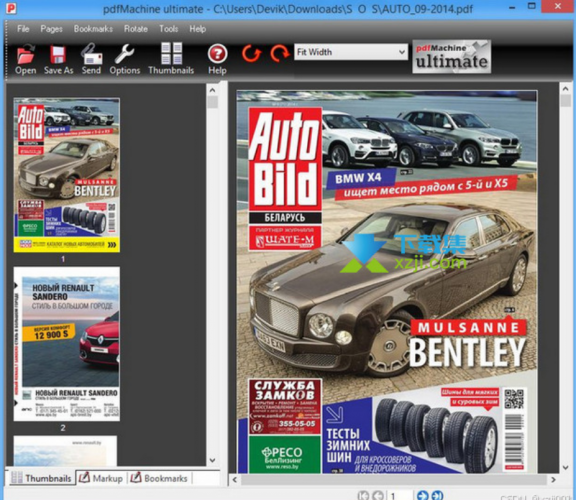Click the document horizontal scrollbar track
Image resolution: width=576 pixels, height=500 pixels.
(394, 479)
